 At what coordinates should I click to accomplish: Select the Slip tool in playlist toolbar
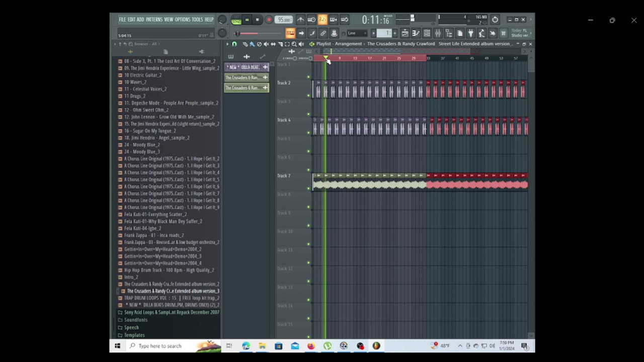pos(273,44)
